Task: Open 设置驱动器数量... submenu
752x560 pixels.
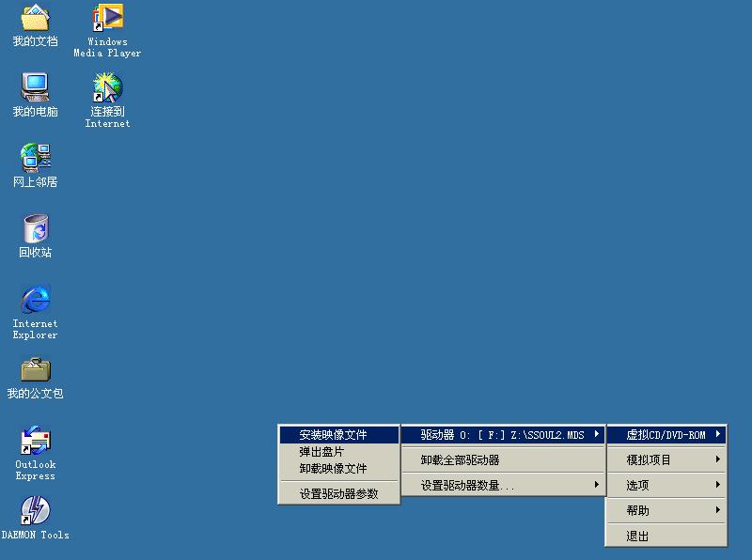Action: click(x=503, y=486)
